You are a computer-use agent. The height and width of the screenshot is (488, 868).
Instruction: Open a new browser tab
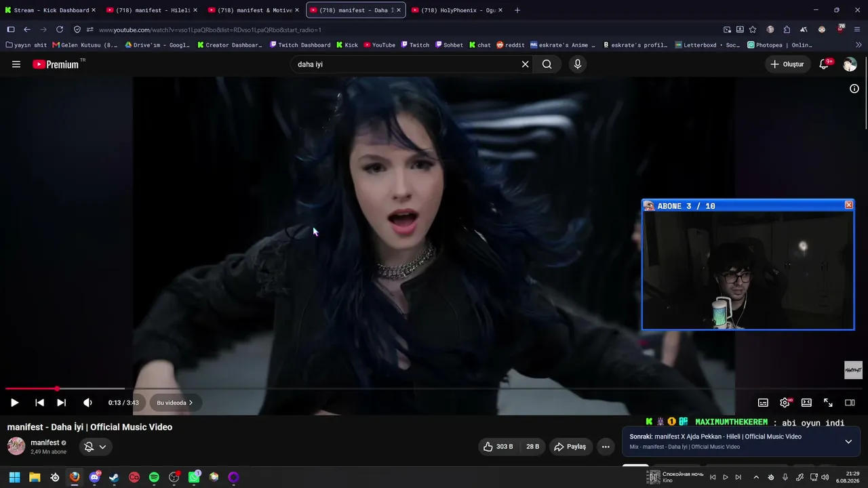[x=517, y=10]
